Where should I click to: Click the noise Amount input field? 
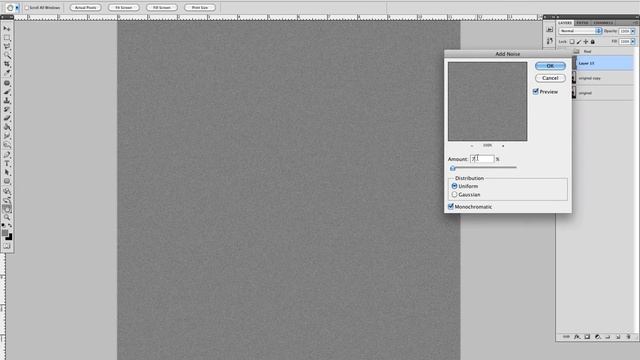[482, 159]
